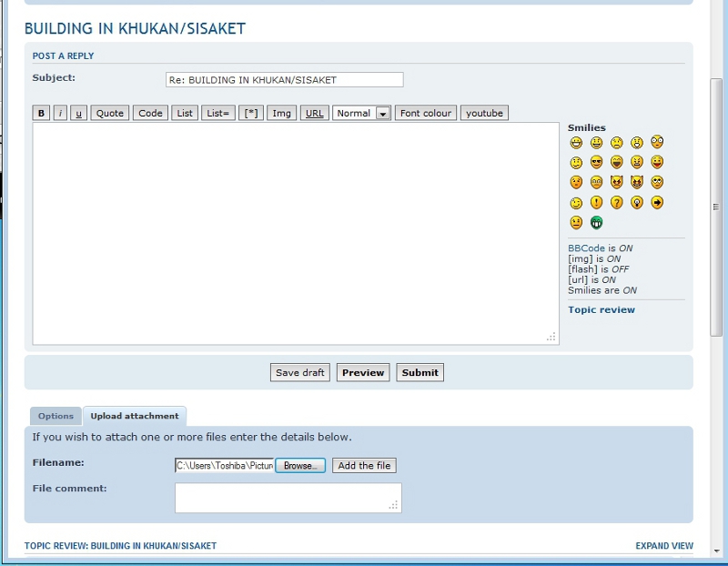Insert the cool sunglasses smiley
Viewport: 728px width, 566px height.
pos(596,163)
